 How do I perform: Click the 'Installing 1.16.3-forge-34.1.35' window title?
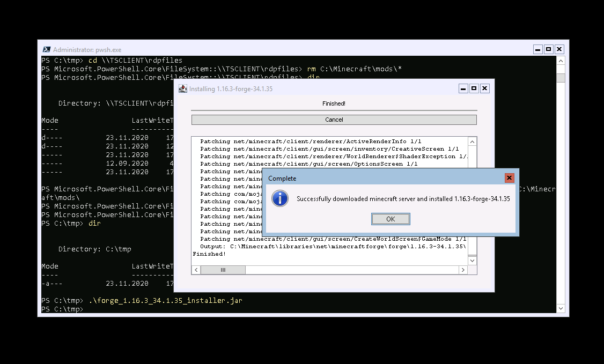click(231, 89)
